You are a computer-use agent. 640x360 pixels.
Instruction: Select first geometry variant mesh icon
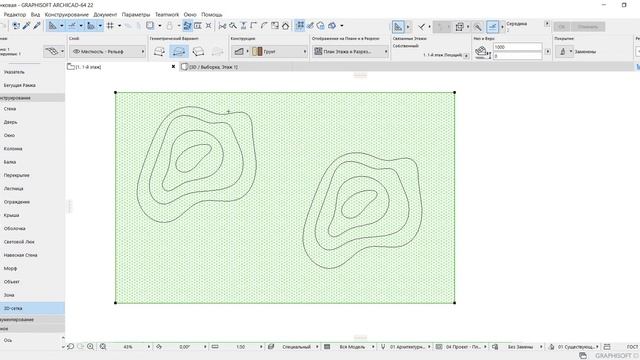click(x=159, y=51)
